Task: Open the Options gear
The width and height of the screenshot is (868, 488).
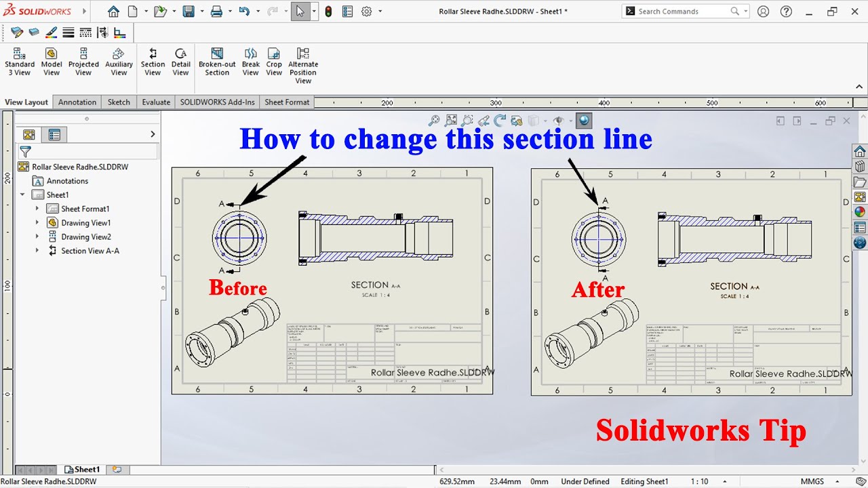Action: click(x=367, y=12)
